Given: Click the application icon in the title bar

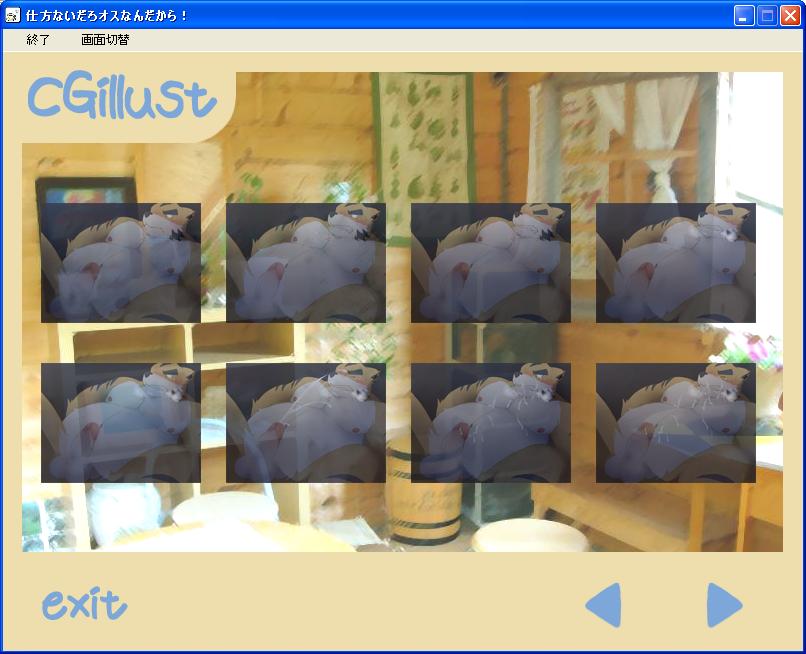Looking at the screenshot, I should pos(12,15).
